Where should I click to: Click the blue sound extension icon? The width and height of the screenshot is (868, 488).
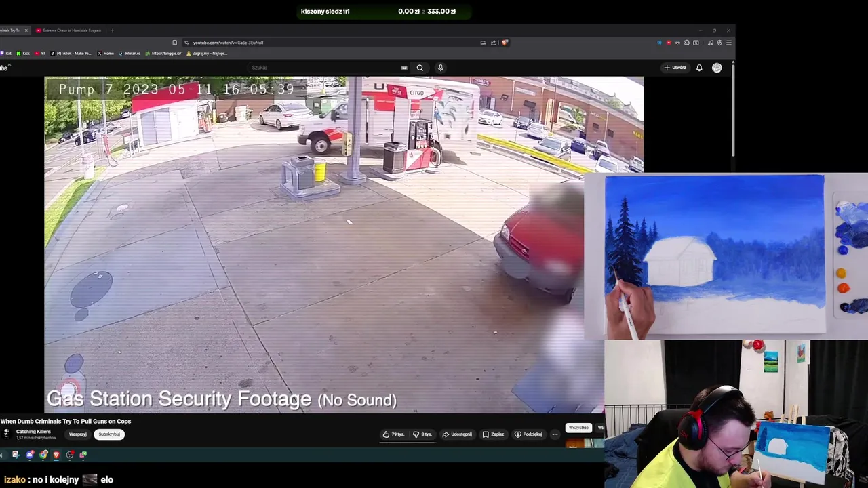659,43
